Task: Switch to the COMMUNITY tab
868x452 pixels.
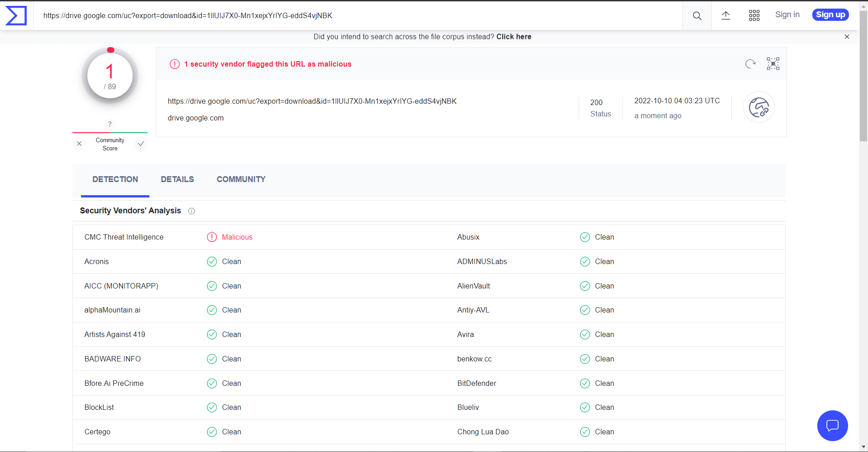Action: coord(241,180)
